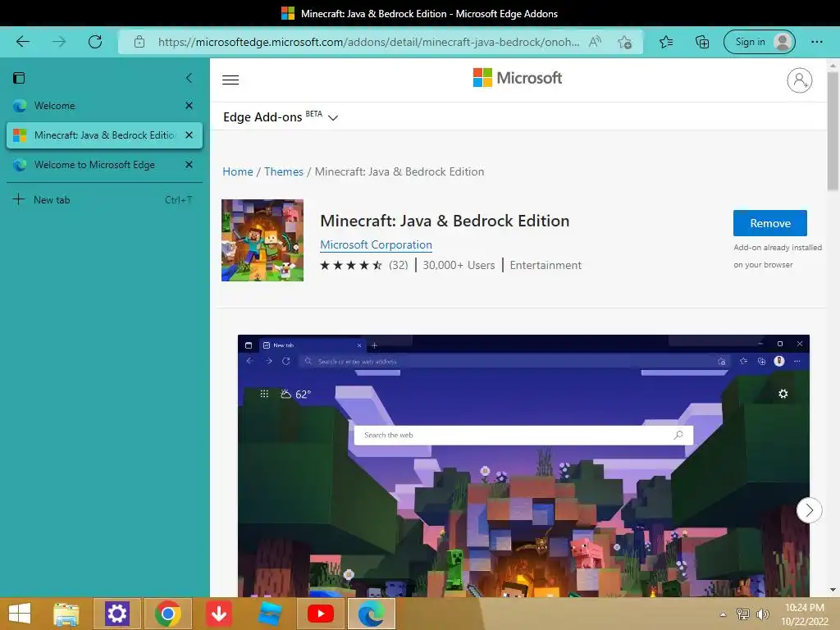Add this page to favorites
The width and height of the screenshot is (840, 630).
(624, 42)
